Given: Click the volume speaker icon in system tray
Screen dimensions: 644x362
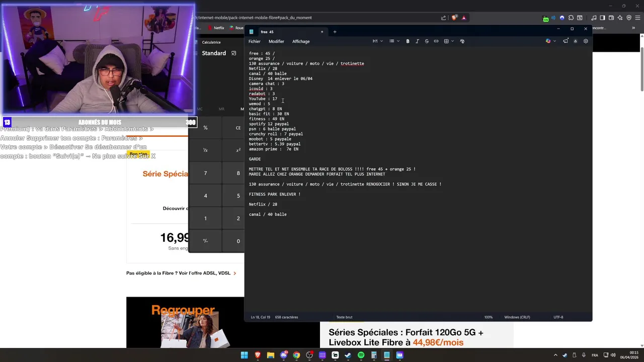Looking at the screenshot, I should pyautogui.click(x=613, y=355).
